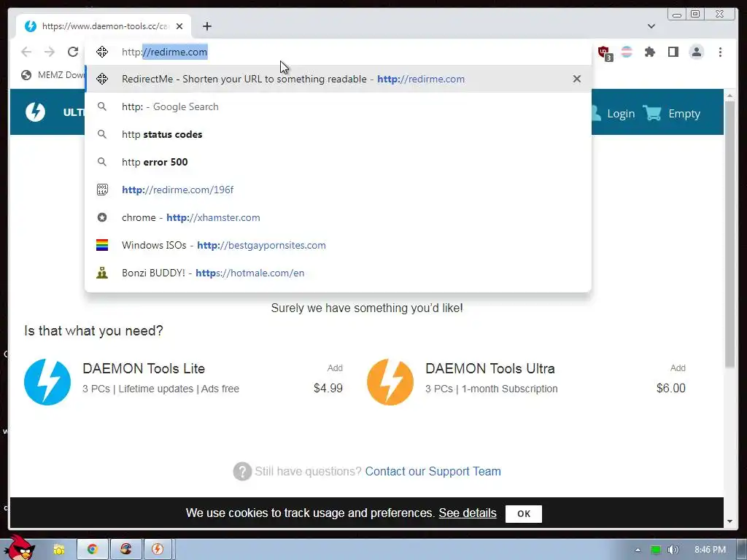Open the extensions puzzle piece menu
The image size is (747, 560).
pos(650,52)
